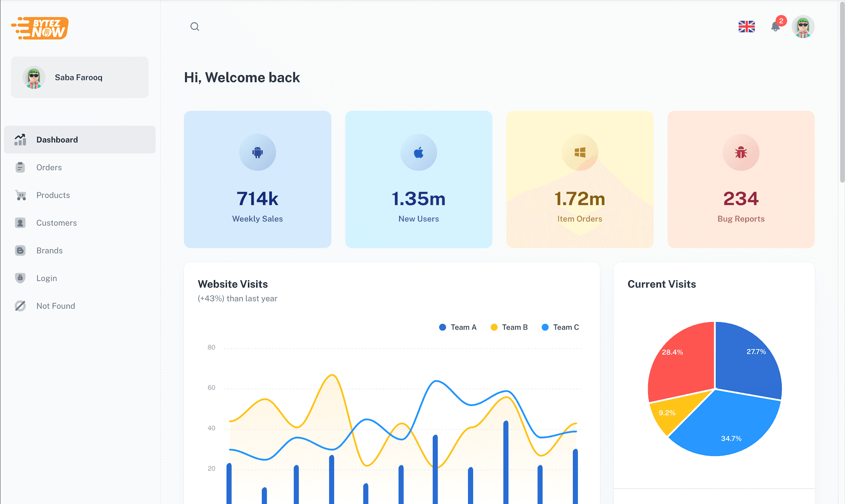Click the Android icon on Weekly Sales
Viewport: 845px width, 504px height.
point(257,153)
